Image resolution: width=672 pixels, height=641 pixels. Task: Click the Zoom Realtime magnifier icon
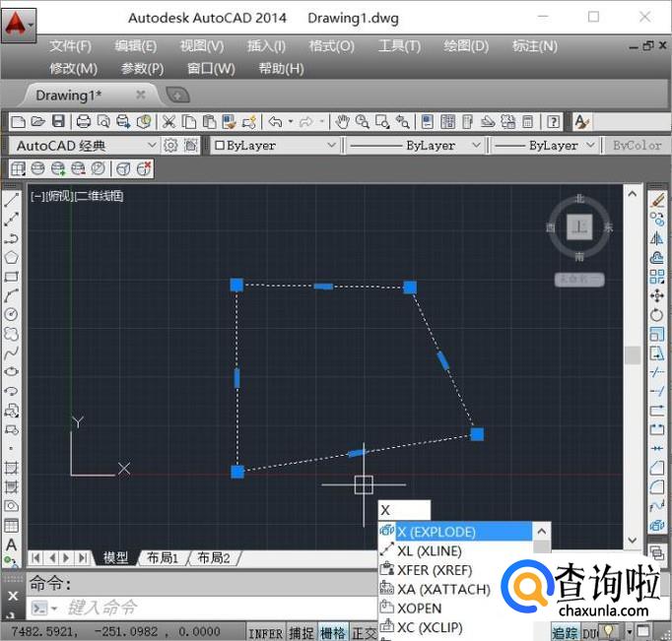coord(363,122)
